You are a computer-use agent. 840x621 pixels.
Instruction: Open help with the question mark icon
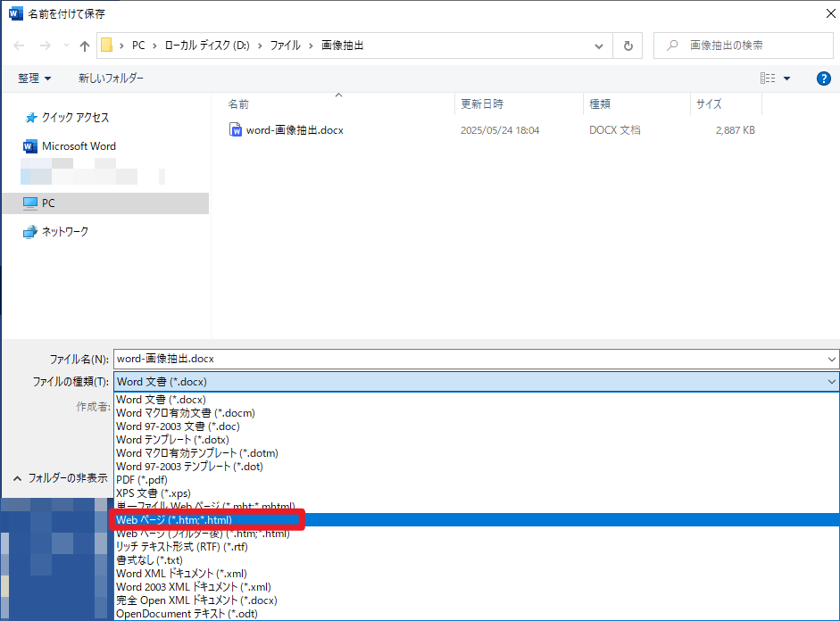point(823,79)
